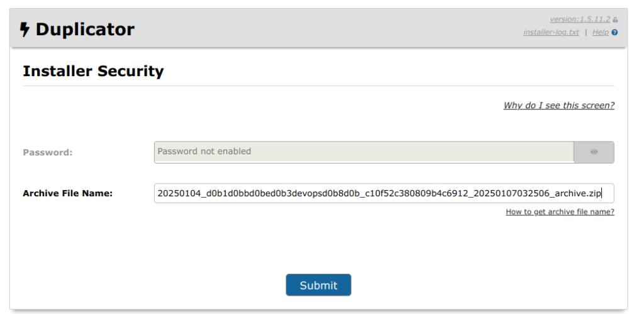Image resolution: width=644 pixels, height=314 pixels.
Task: Click the Duplicator title text
Action: [85, 30]
